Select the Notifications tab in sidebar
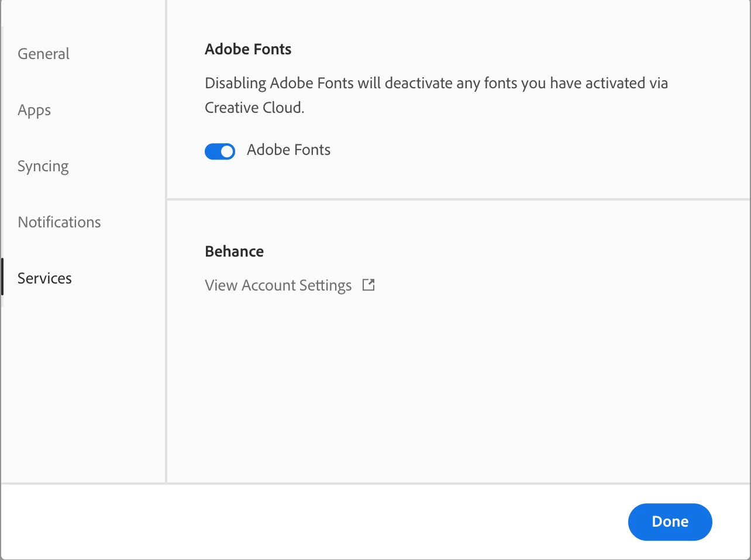This screenshot has width=751, height=560. click(x=59, y=222)
